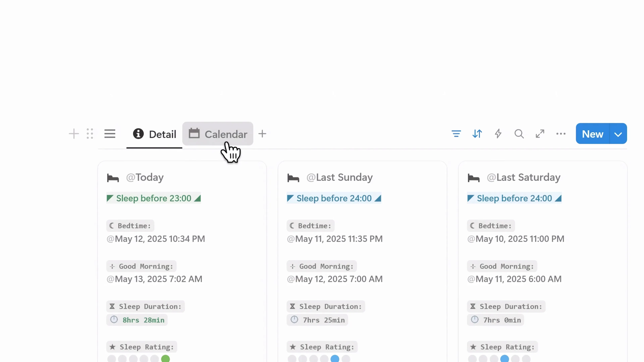
Task: Click Bedtime label on Today card
Action: (x=130, y=226)
